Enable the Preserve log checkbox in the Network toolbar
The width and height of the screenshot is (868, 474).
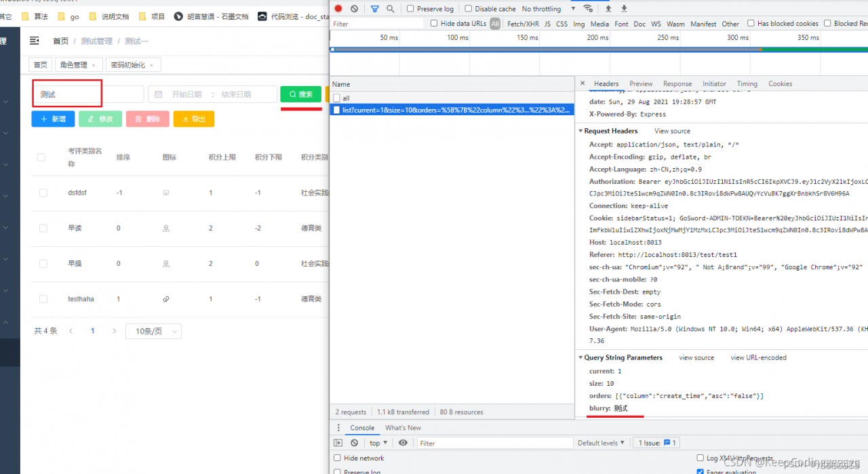coord(411,9)
